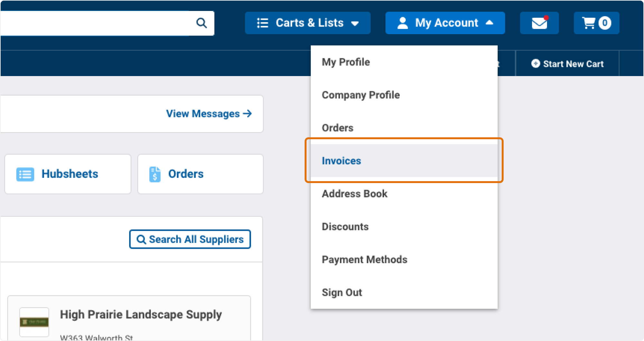The height and width of the screenshot is (341, 644).
Task: Click the Start New Cart plus icon
Action: click(535, 63)
